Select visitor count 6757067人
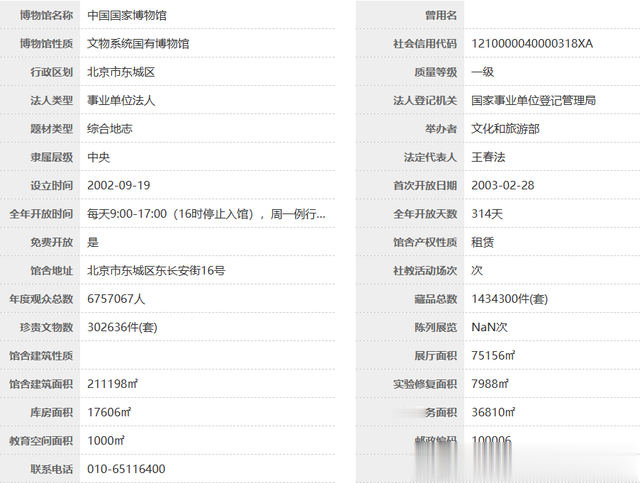Image resolution: width=640 pixels, height=483 pixels. [x=116, y=299]
